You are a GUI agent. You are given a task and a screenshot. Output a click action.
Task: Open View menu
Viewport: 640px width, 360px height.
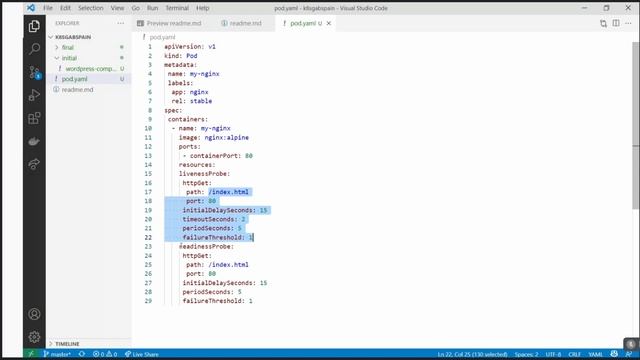pos(117,8)
